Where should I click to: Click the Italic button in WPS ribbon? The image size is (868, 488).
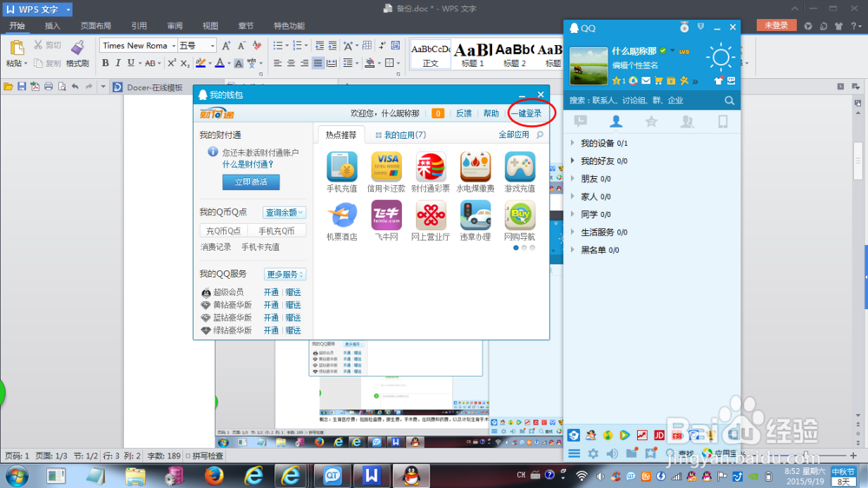coord(118,63)
